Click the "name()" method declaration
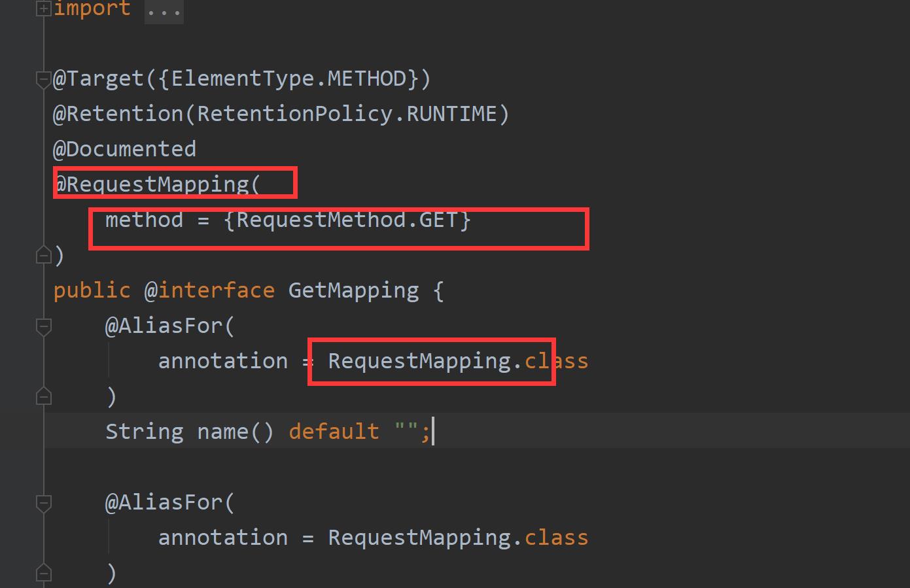The width and height of the screenshot is (910, 588). pos(236,432)
